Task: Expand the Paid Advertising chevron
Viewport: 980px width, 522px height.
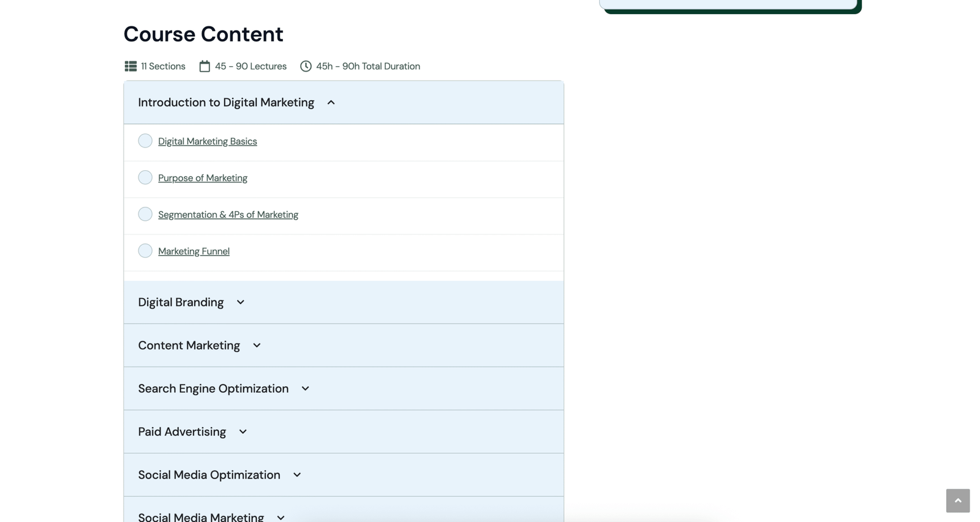Action: pos(243,432)
